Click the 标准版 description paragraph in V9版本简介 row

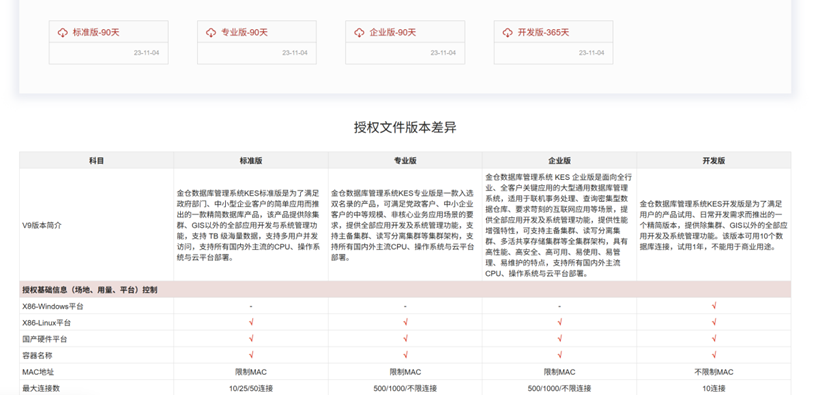(249, 225)
